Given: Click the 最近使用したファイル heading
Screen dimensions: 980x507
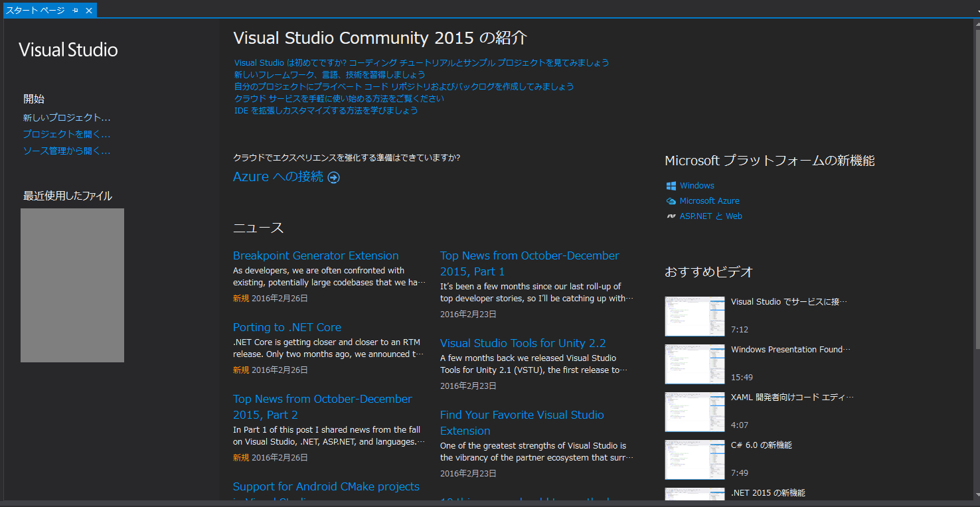Looking at the screenshot, I should (68, 196).
